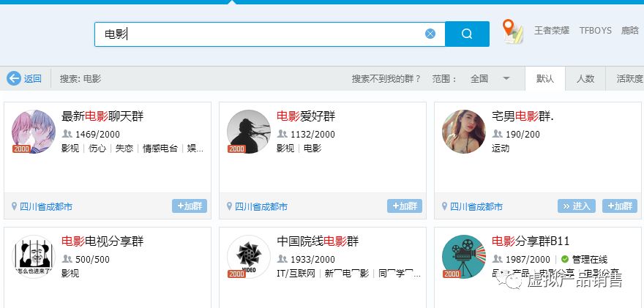644x308 pixels.
Task: Click member count 1987/2000
Action: (x=528, y=259)
